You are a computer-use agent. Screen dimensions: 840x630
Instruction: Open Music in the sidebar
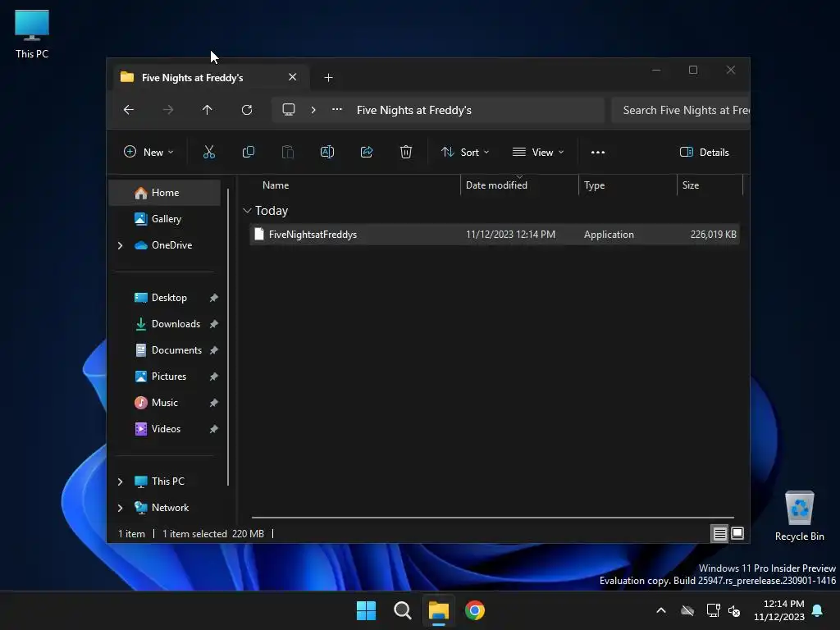(164, 403)
